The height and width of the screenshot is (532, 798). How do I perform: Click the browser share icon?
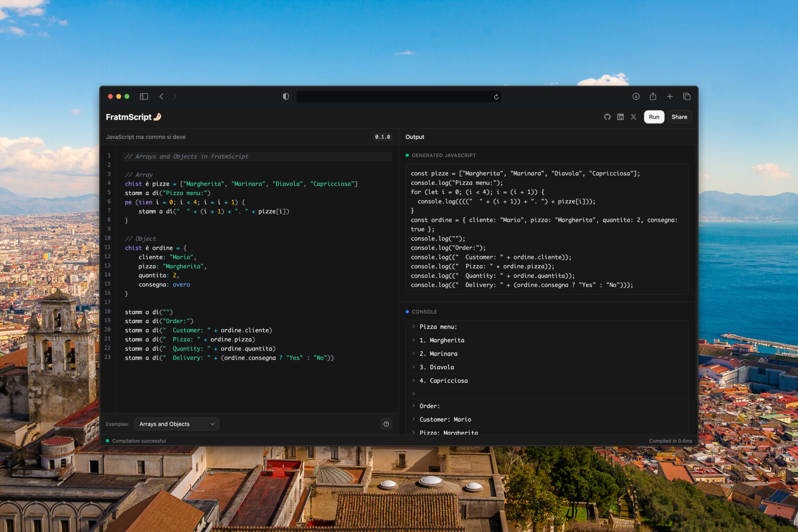click(x=653, y=96)
